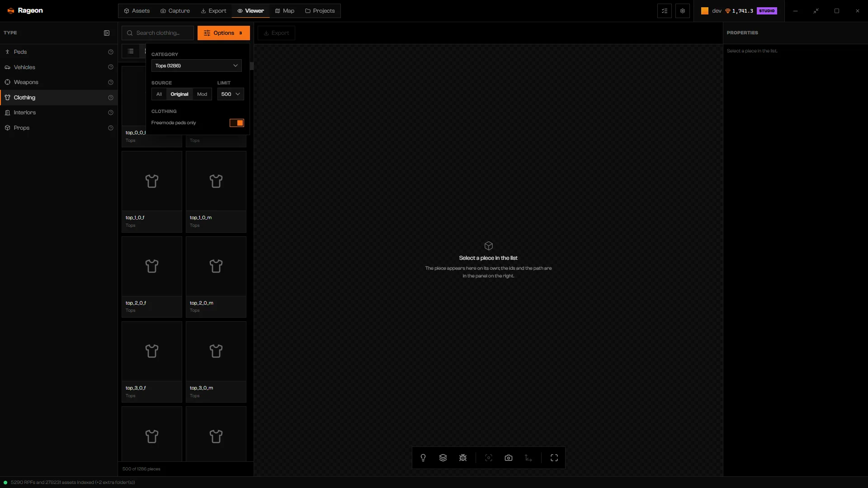The height and width of the screenshot is (488, 868).
Task: Open help icon next to Peds
Action: 111,52
